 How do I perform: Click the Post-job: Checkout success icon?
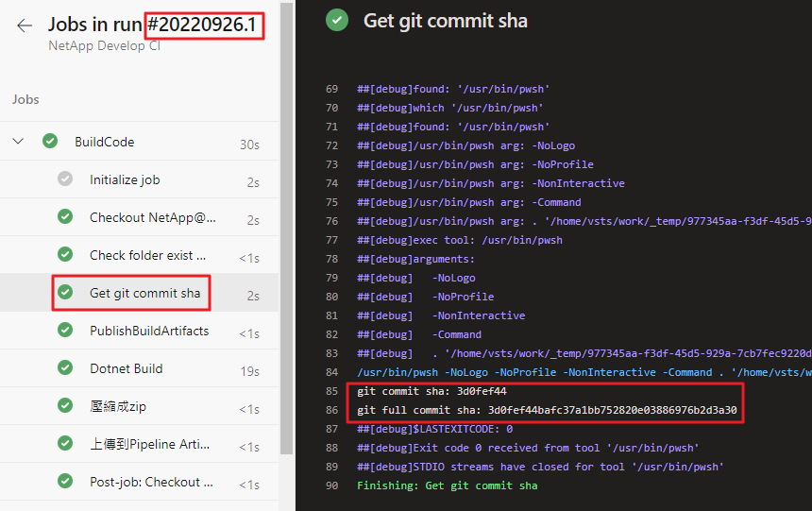65,482
